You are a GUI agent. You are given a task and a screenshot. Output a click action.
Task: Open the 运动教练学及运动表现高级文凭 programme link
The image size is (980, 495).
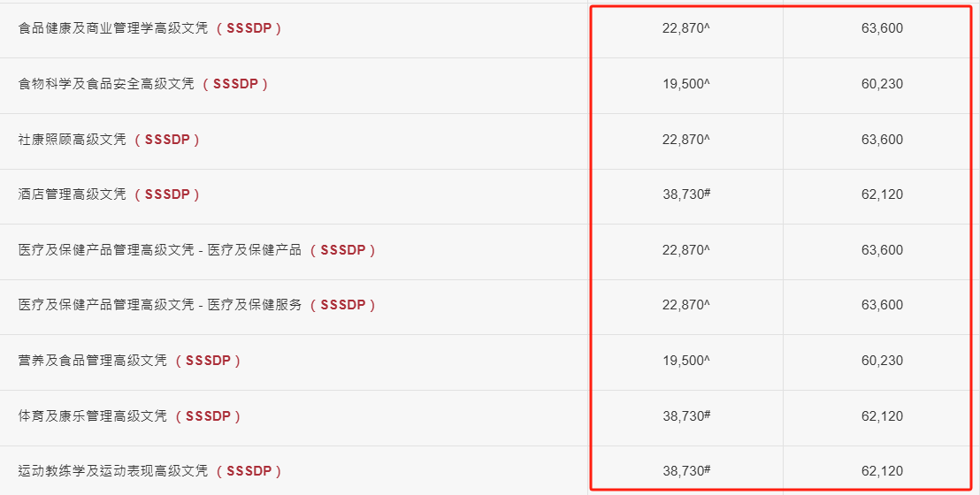(113, 471)
